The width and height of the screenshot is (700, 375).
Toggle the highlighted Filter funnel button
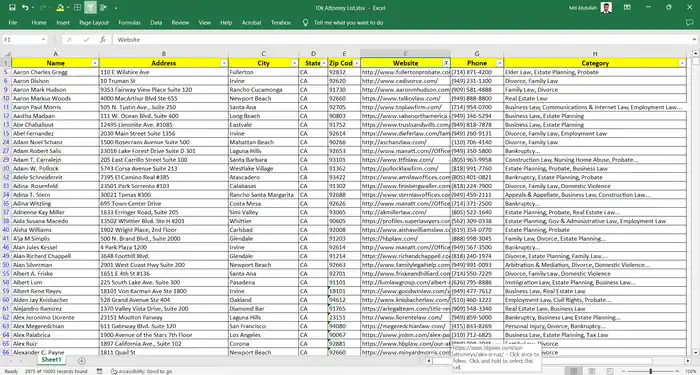90,8
